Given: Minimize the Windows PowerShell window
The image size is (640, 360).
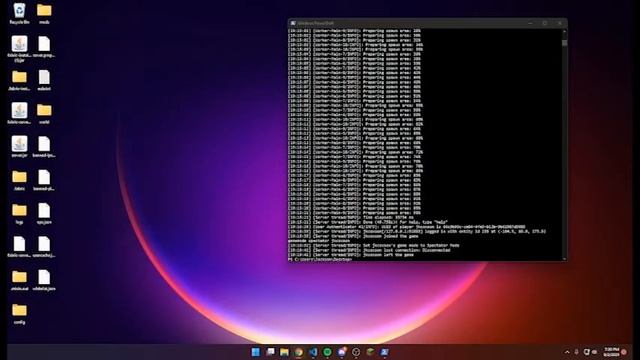Looking at the screenshot, I should 530,23.
